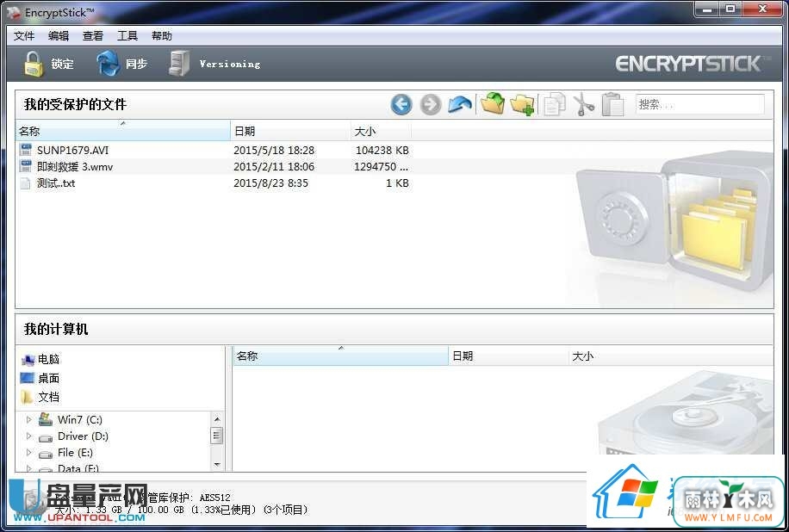
Task: Select Win7 (C:) drive label
Action: (80, 419)
